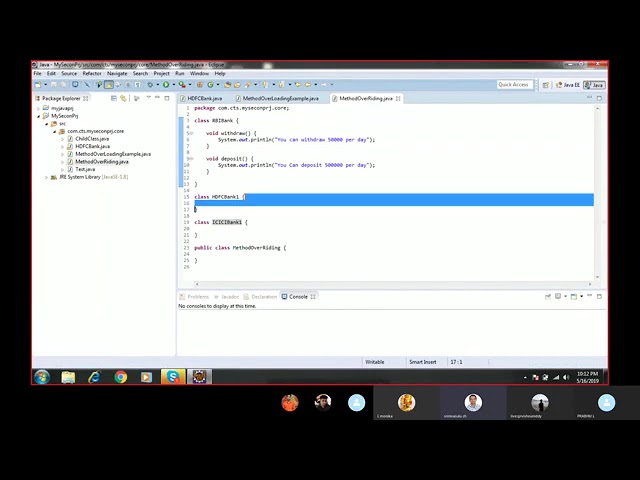
Task: Open Skype from the taskbar
Action: click(173, 377)
